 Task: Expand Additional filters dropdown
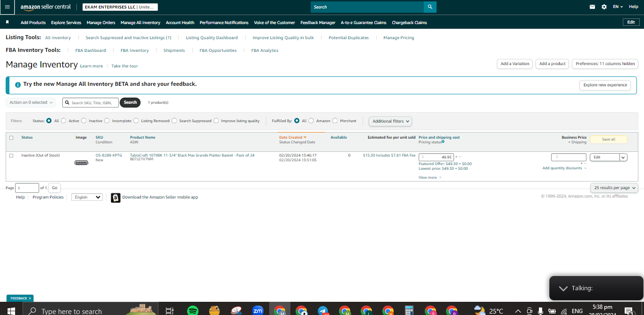pyautogui.click(x=390, y=121)
